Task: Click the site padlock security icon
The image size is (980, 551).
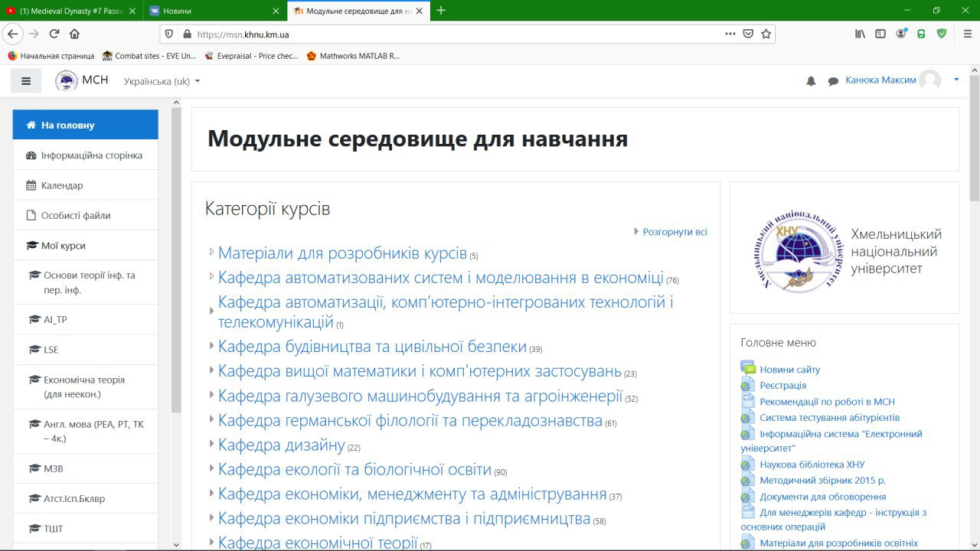Action: (x=187, y=34)
